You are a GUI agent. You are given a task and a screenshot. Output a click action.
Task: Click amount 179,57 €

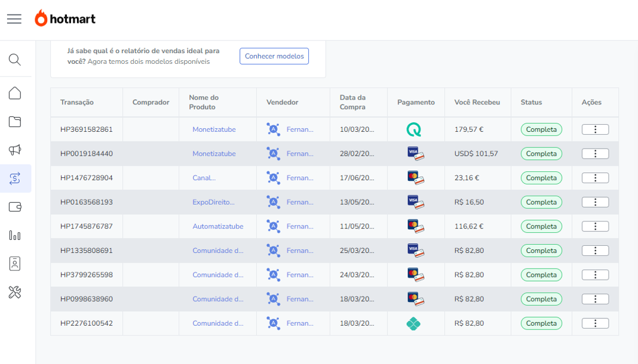point(469,129)
